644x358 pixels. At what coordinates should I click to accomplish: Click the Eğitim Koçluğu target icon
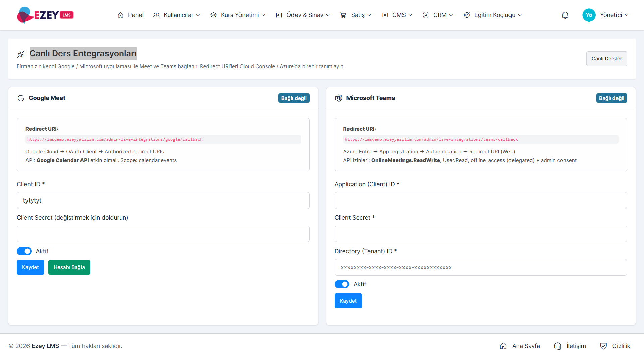tap(467, 15)
